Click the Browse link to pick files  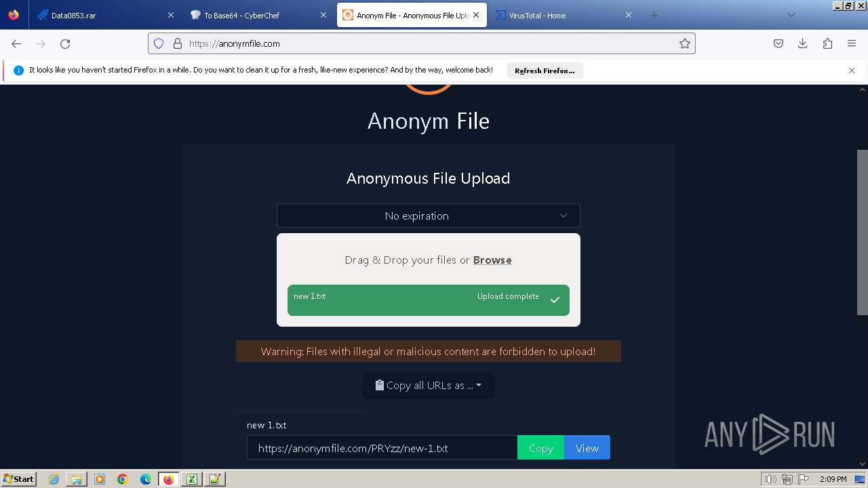click(492, 260)
